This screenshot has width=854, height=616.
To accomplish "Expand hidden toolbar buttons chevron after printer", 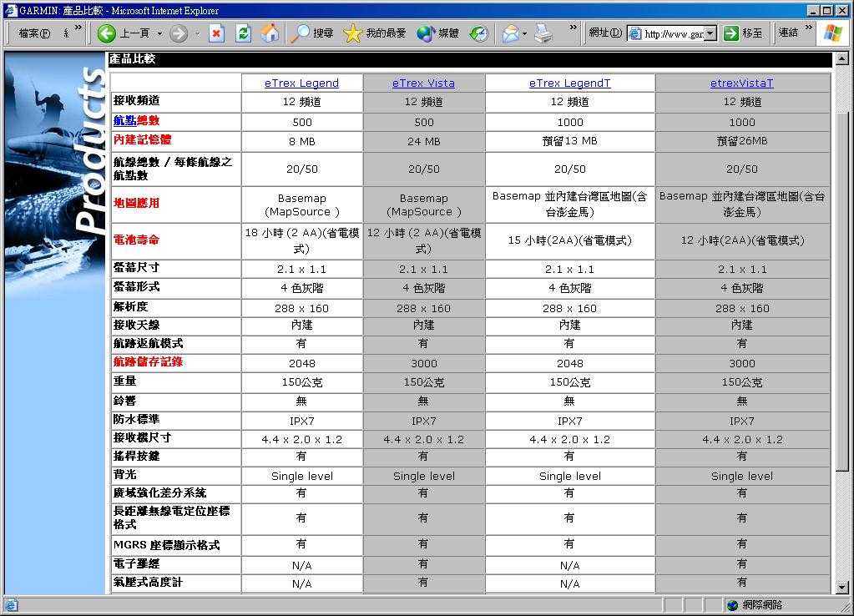I will coord(573,28).
